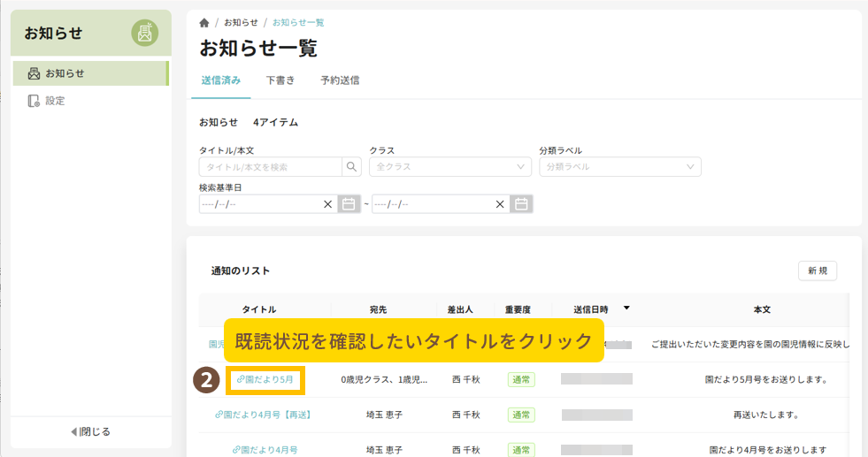The height and width of the screenshot is (457, 868).
Task: Sort by the 送信日時 arrow
Action: pyautogui.click(x=626, y=308)
